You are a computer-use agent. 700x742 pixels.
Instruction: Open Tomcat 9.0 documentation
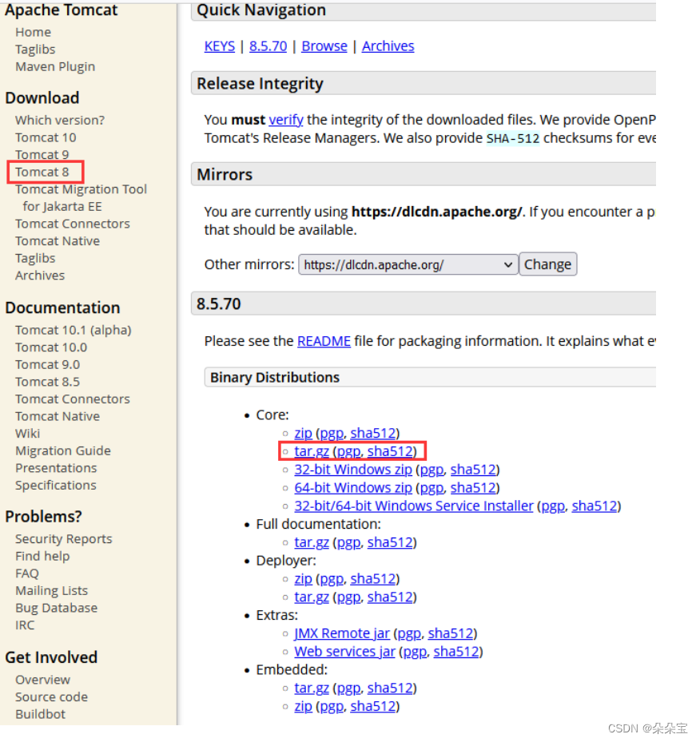[47, 365]
